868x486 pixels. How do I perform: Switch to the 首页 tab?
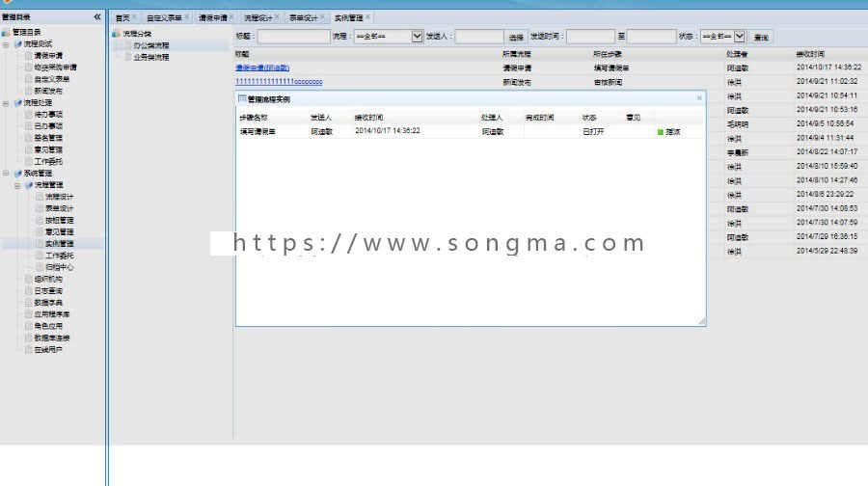[x=122, y=17]
